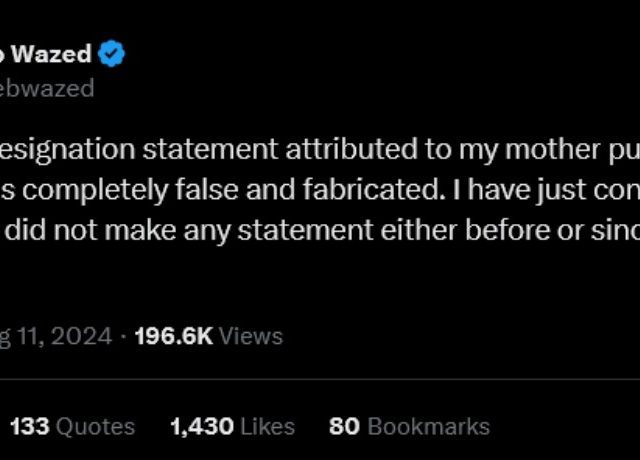Open the Likes list label
Viewport: 640px width, 460px height.
point(268,427)
